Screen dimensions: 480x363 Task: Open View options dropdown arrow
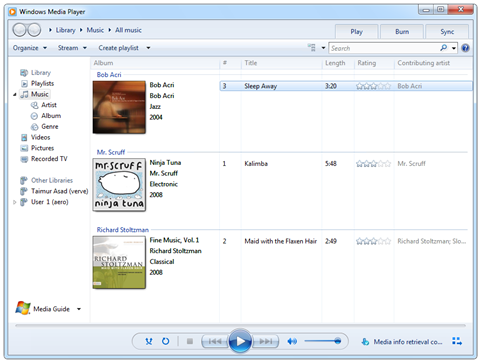click(323, 48)
